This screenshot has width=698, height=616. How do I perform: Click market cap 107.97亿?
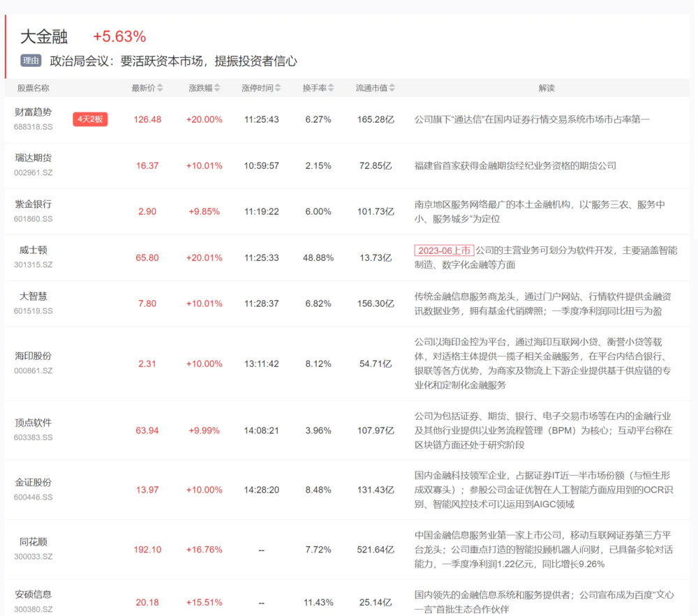[376, 430]
